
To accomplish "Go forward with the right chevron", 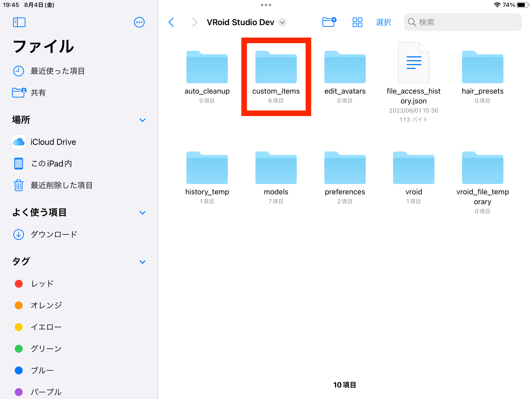I will pos(195,22).
